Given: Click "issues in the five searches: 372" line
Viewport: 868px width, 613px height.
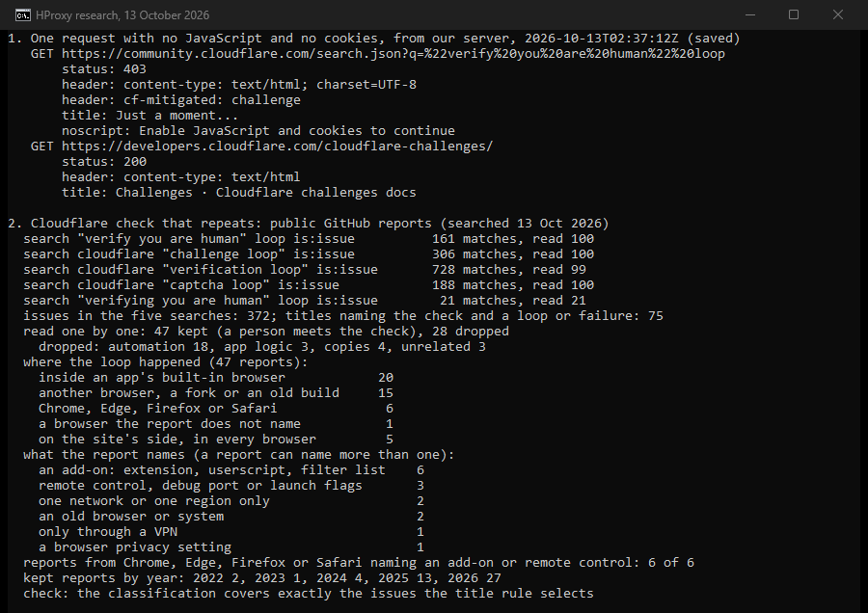Looking at the screenshot, I should click(343, 316).
